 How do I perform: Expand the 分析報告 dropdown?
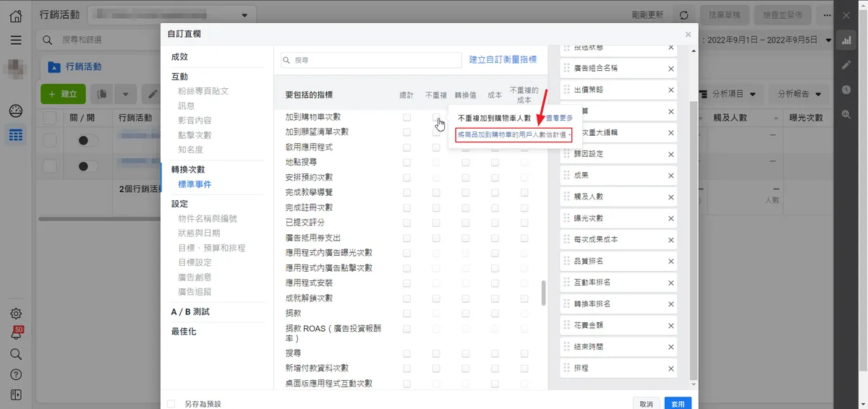[799, 94]
